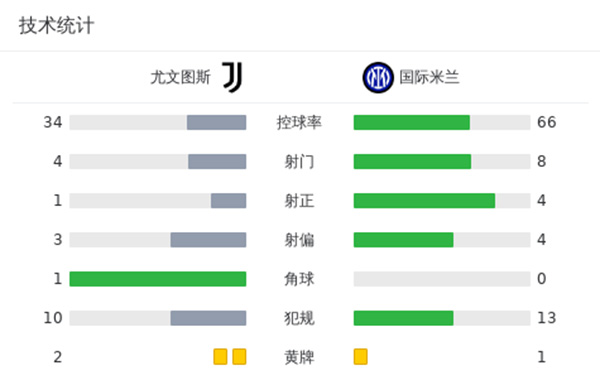The width and height of the screenshot is (600, 380).
Task: Click the 角球 stat label
Action: [299, 279]
